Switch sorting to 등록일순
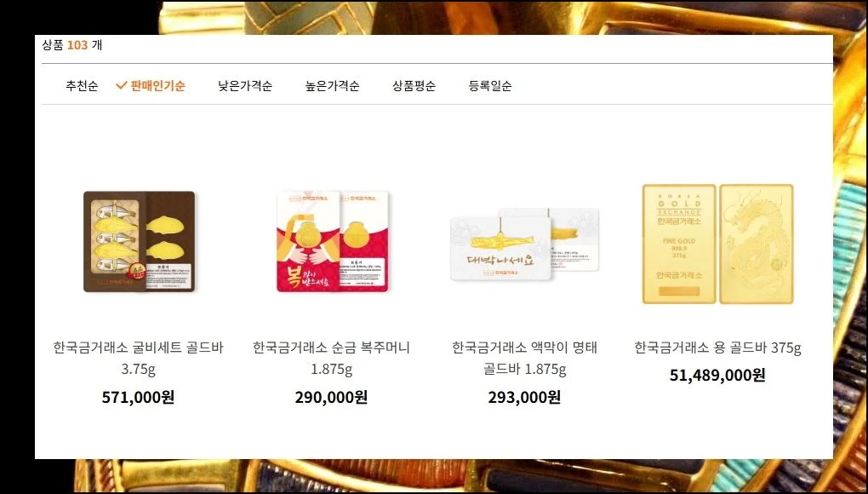The height and width of the screenshot is (494, 868). [490, 86]
